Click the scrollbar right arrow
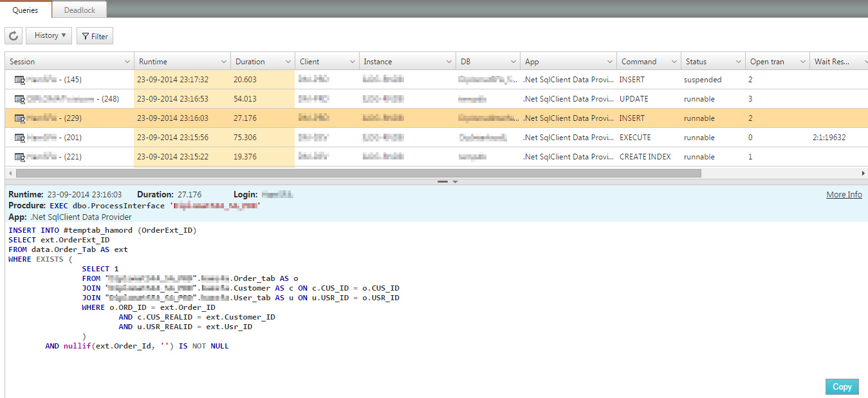The image size is (868, 398). [863, 173]
